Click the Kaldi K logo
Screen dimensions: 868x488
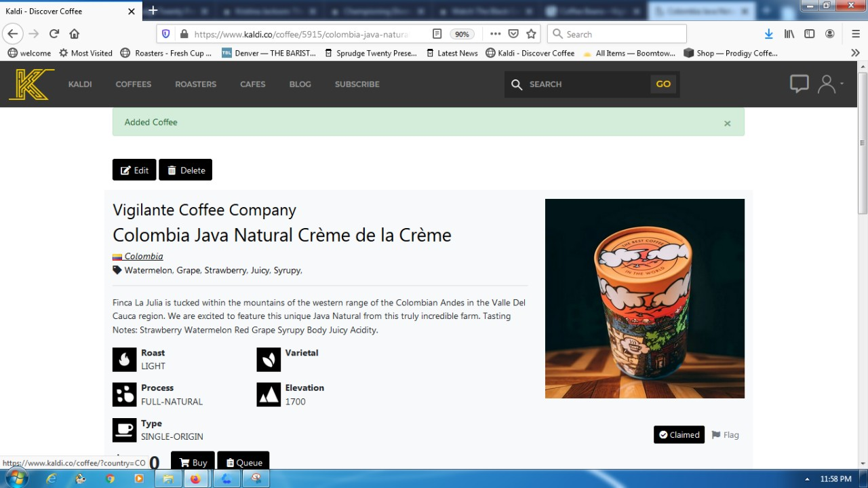31,85
